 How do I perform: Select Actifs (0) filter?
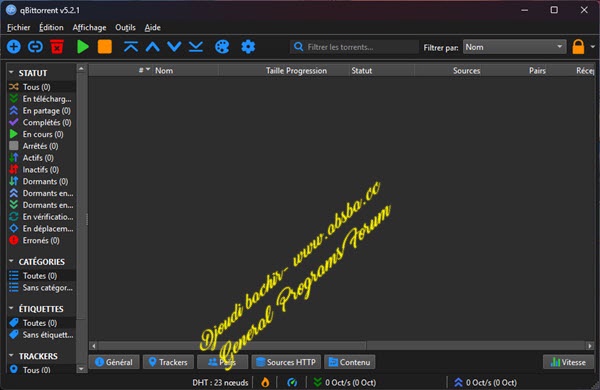(x=41, y=158)
